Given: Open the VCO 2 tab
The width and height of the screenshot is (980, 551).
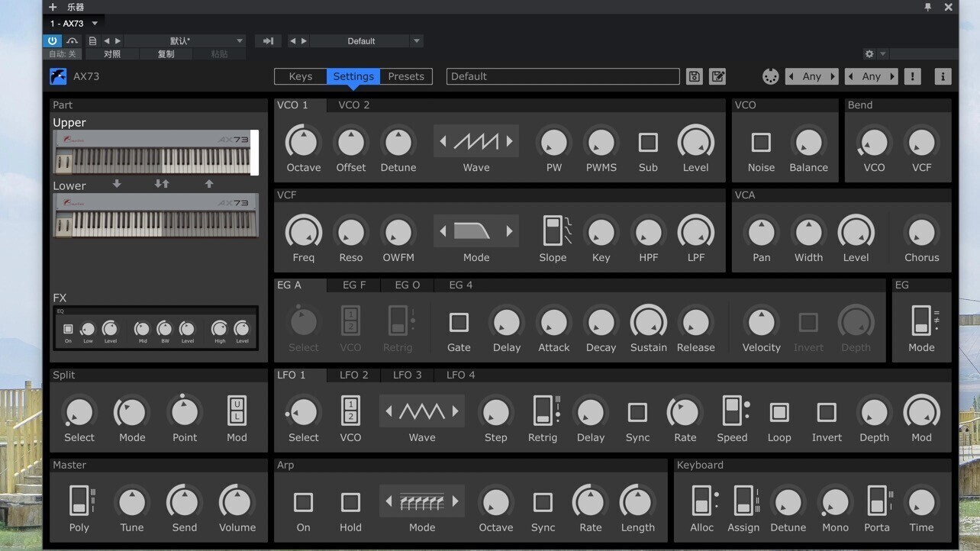Looking at the screenshot, I should tap(354, 105).
